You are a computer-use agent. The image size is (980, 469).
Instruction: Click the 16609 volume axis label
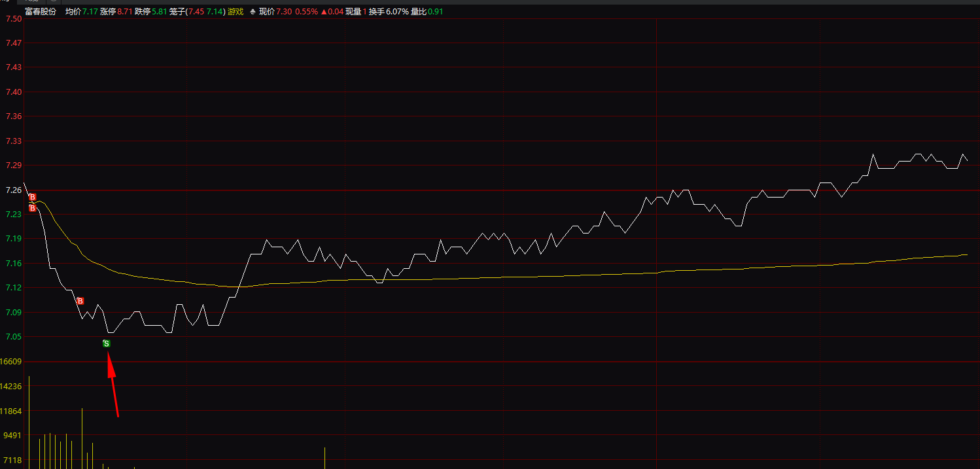pyautogui.click(x=11, y=362)
